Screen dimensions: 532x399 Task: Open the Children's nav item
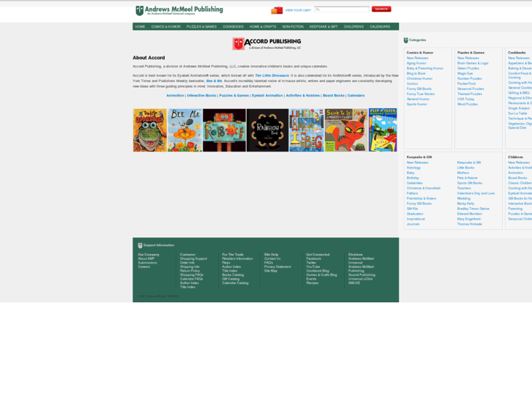353,26
